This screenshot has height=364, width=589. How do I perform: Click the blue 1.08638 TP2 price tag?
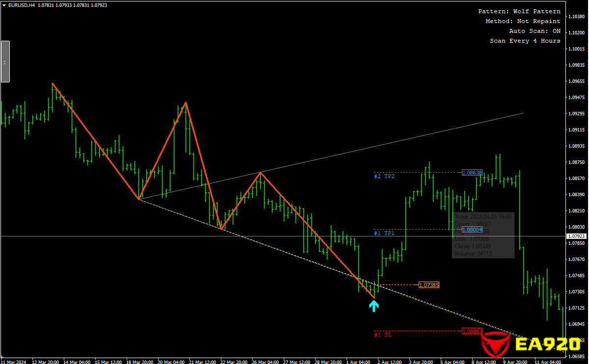(472, 173)
